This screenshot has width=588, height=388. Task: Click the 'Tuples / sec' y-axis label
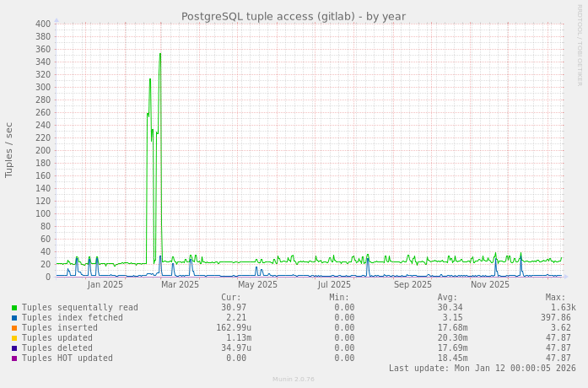(x=9, y=150)
